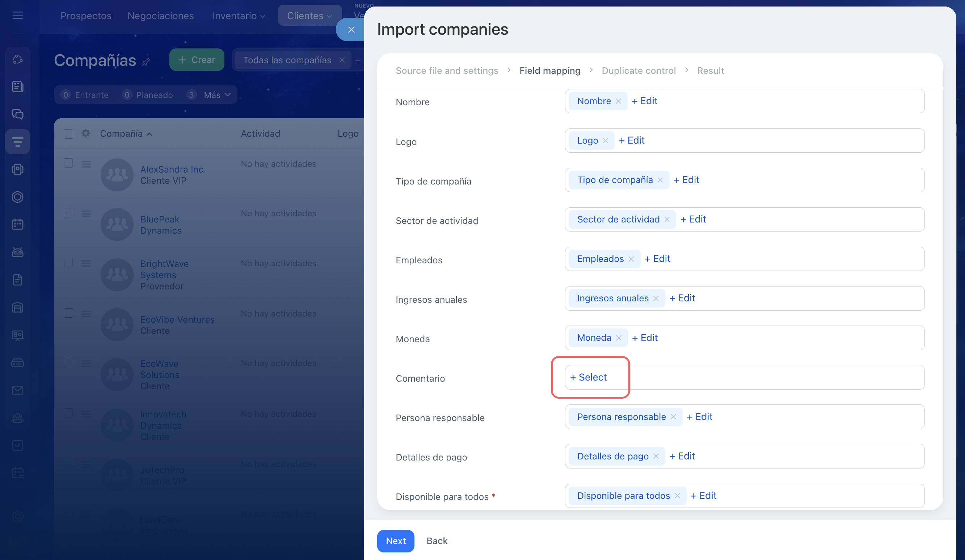Remove the Logo field tag
Image resolution: width=965 pixels, height=560 pixels.
click(x=606, y=140)
